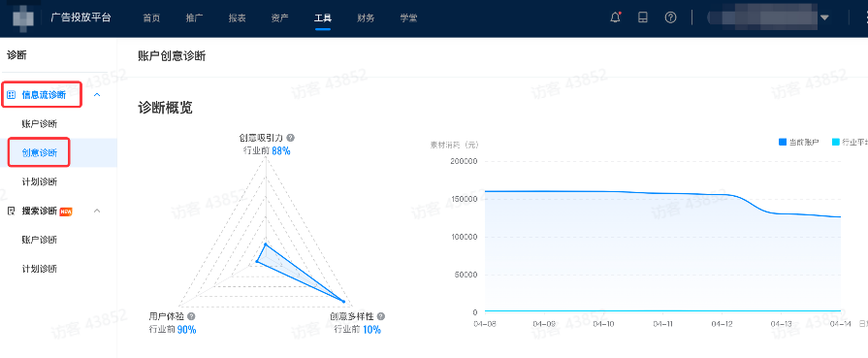
Task: Click the 账户创意诊断 page title
Action: [172, 55]
